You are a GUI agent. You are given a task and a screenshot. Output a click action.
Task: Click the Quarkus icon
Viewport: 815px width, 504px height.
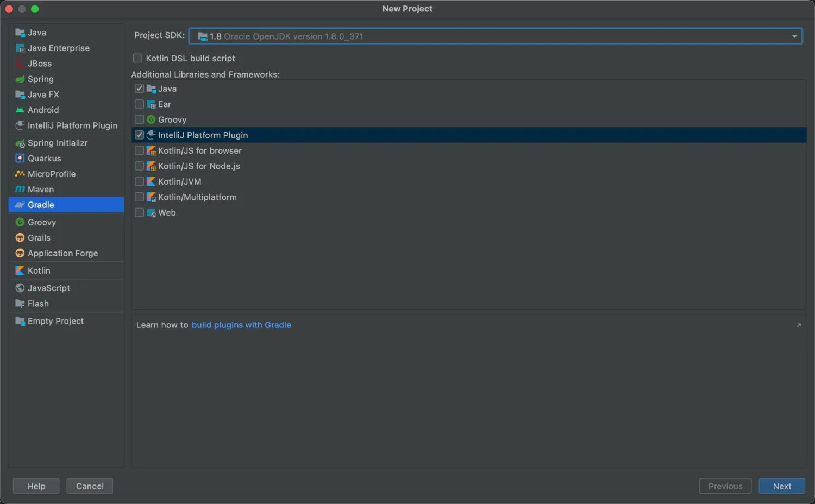20,159
